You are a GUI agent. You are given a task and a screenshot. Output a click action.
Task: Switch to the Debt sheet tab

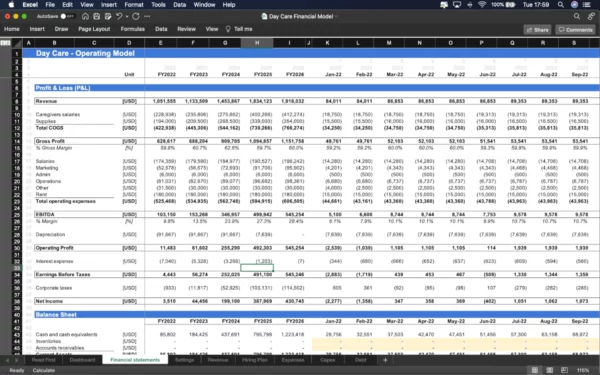coord(360,360)
